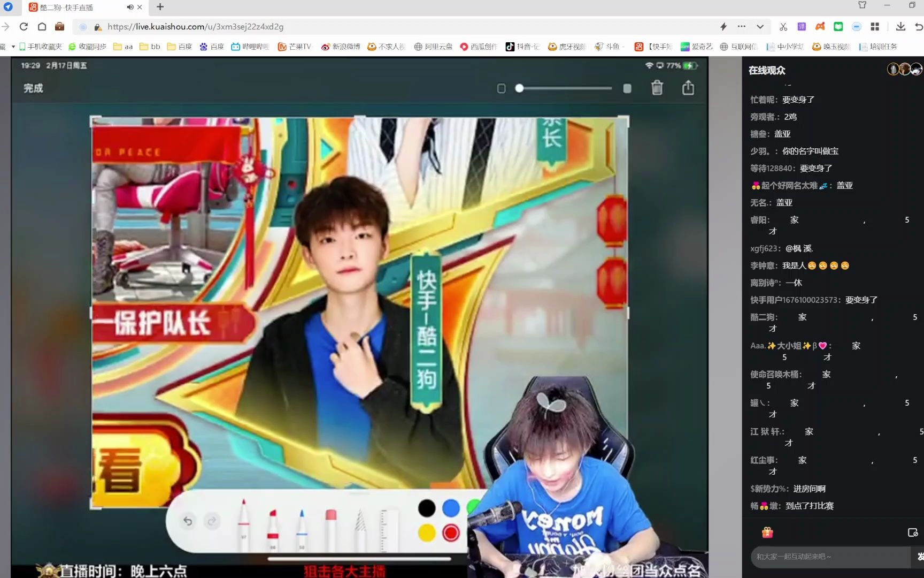This screenshot has width=924, height=578.
Task: Open the 手机收藏夹 bookmark
Action: pos(41,47)
